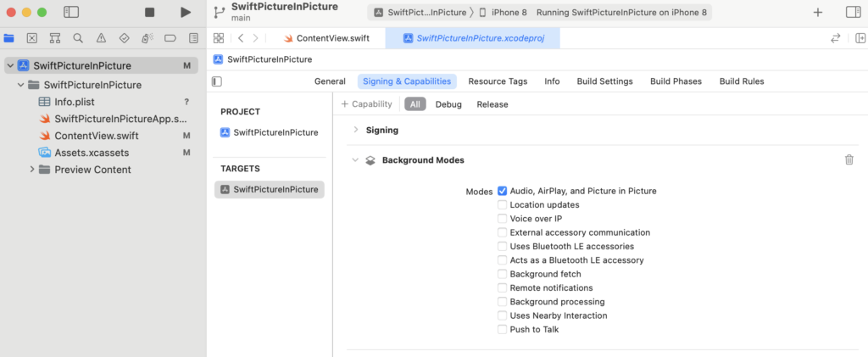The height and width of the screenshot is (357, 868).
Task: Open the Info tab
Action: coord(552,81)
